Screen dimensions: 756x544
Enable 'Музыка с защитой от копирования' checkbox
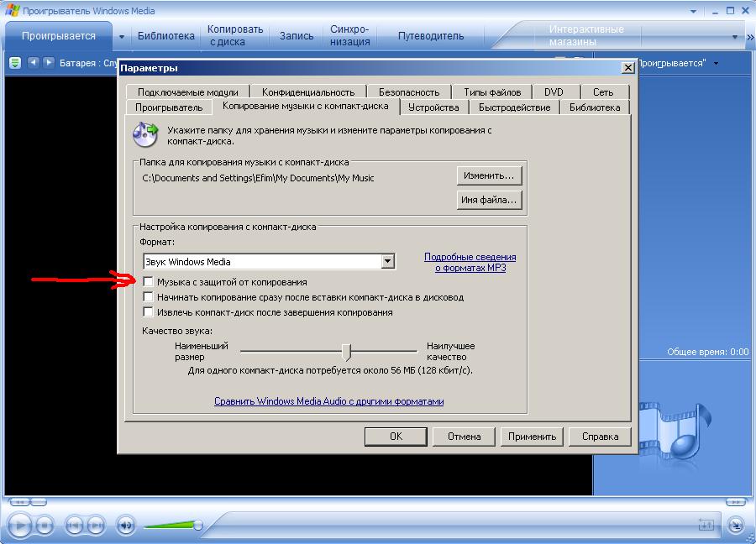pos(149,282)
